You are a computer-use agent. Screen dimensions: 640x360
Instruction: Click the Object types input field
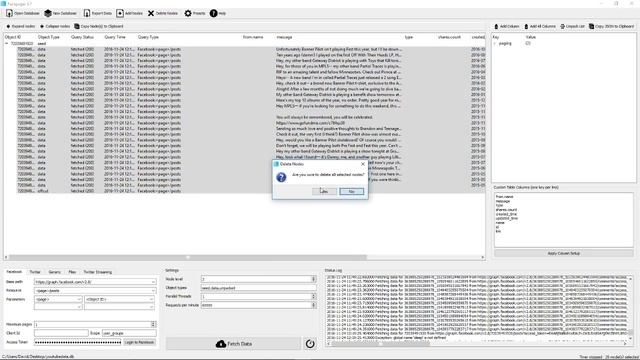point(259,288)
